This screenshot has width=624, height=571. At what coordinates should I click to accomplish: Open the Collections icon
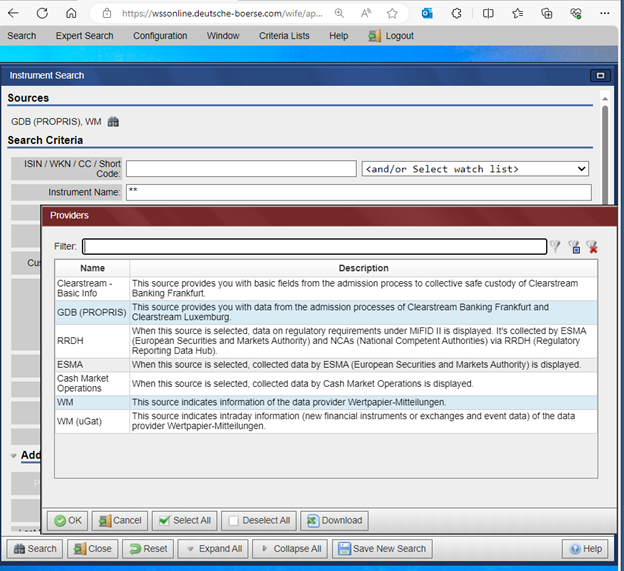tap(547, 13)
